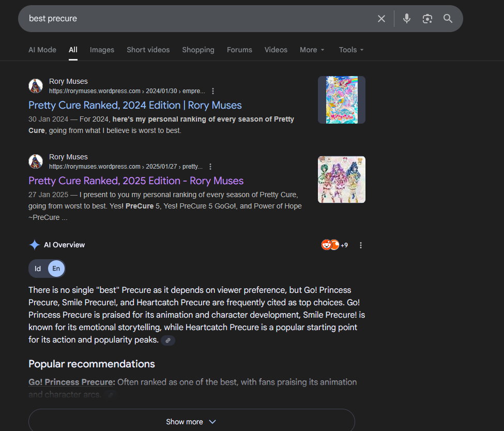Screen dimensions: 504x431
Task: Open options menu for 2025 Edition result
Action: pyautogui.click(x=210, y=167)
